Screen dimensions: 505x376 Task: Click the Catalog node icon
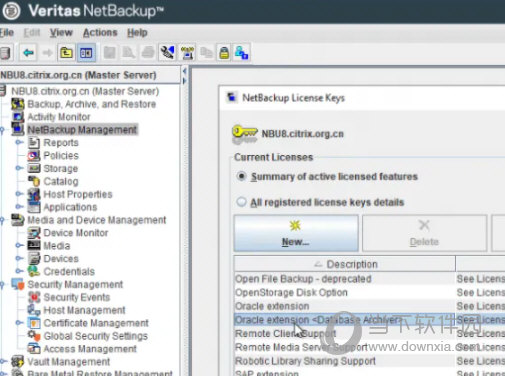pos(34,181)
